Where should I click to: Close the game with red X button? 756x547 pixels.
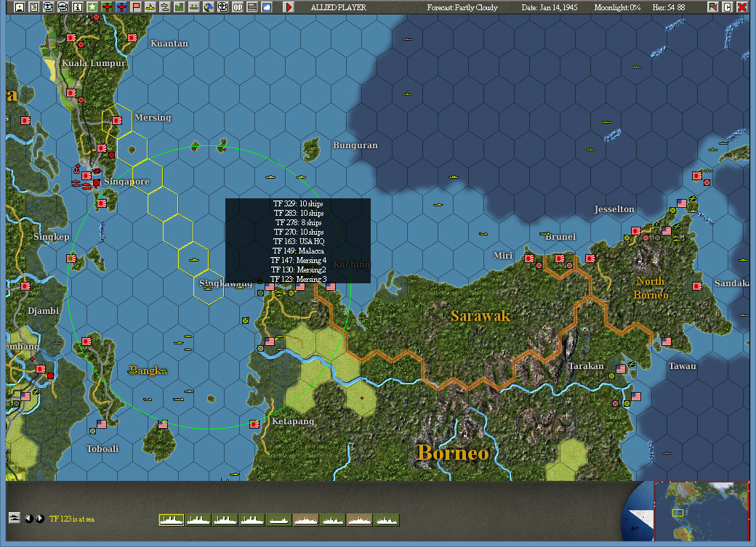[742, 7]
